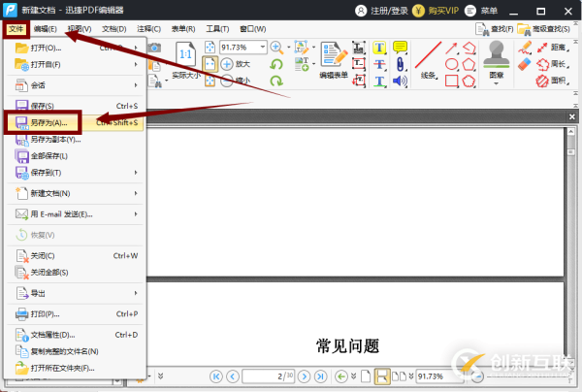
Task: Open the 注释(C) menu
Action: coord(148,29)
